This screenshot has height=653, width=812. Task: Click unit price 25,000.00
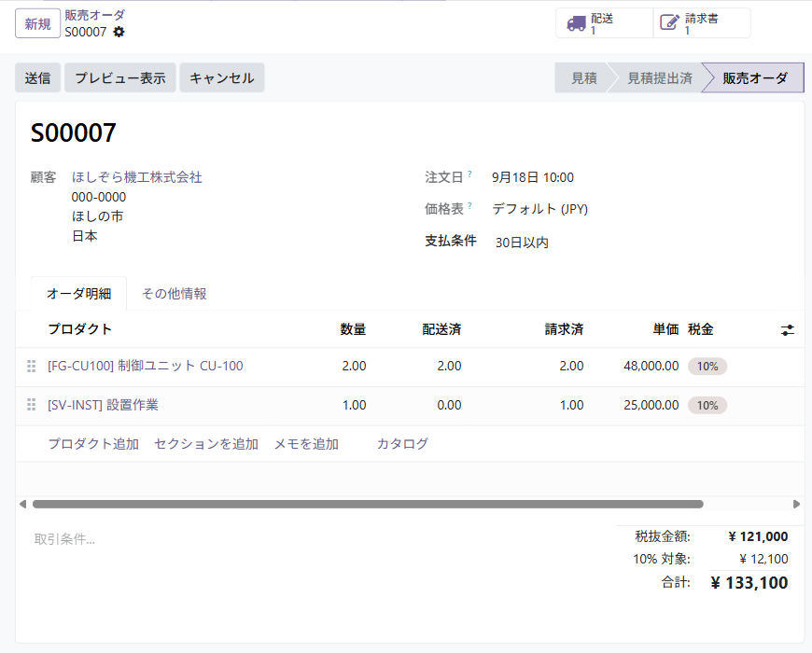click(x=651, y=405)
